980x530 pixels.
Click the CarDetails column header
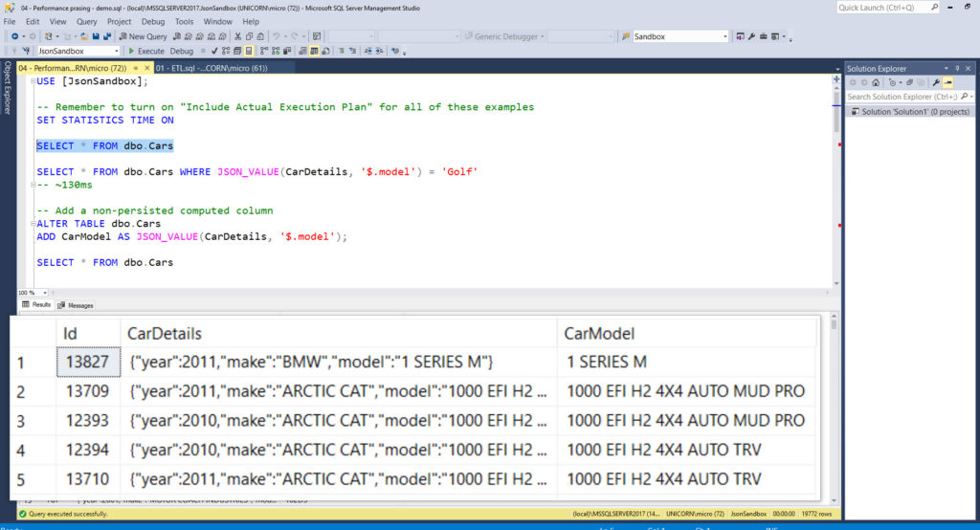pyautogui.click(x=338, y=333)
